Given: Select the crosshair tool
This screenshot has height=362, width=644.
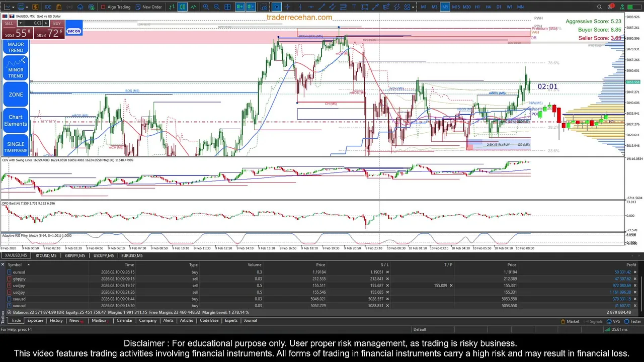Looking at the screenshot, I should (287, 7).
